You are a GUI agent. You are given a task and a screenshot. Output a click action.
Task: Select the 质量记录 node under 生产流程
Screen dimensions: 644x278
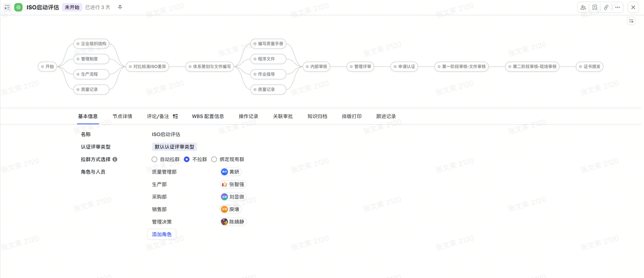click(91, 89)
